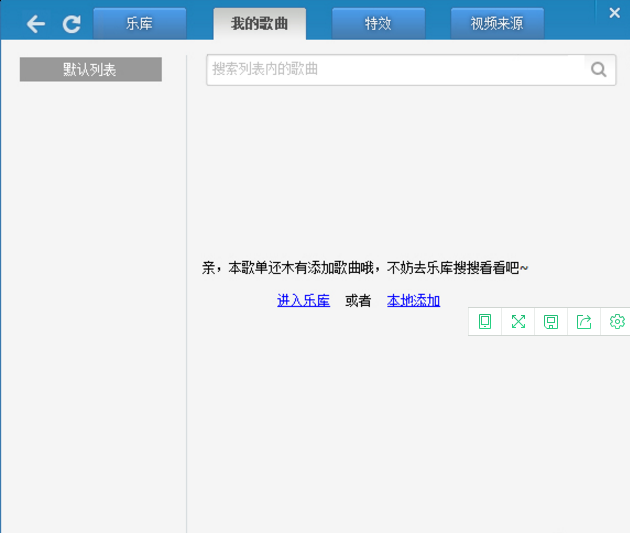Close the panel with the X button
This screenshot has width=630, height=533.
[614, 13]
